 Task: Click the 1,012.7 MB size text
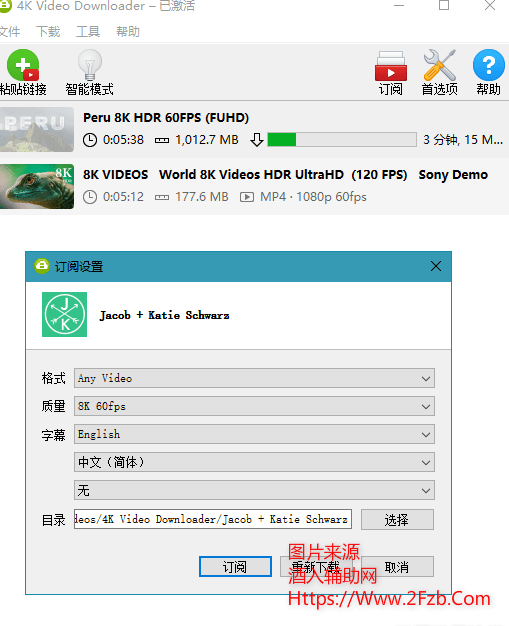(207, 140)
